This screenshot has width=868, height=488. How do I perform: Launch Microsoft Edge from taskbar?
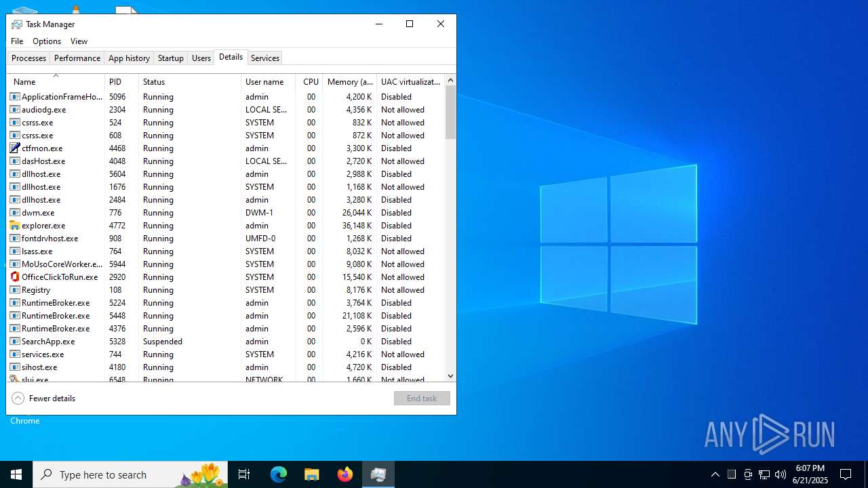pyautogui.click(x=279, y=474)
